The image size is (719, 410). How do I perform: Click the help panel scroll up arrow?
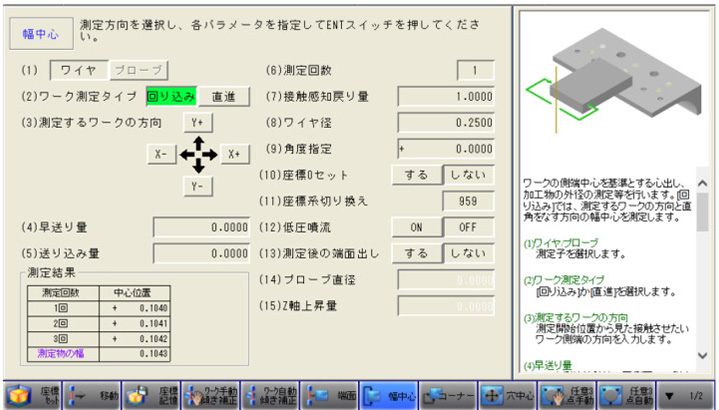coord(702,183)
